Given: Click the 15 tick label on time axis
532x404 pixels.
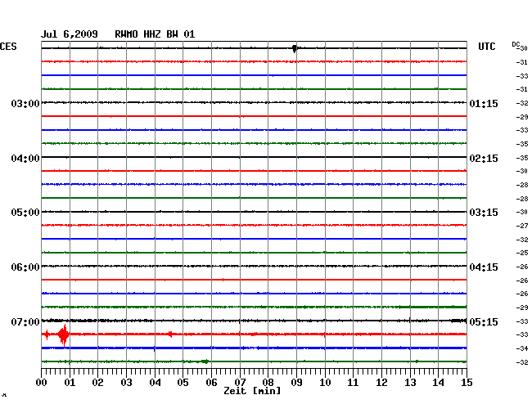Looking at the screenshot, I should click(x=467, y=383).
